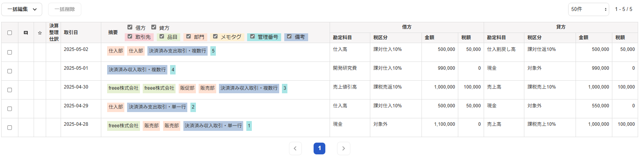644x163 pixels.
Task: Open the 50件 page size selector
Action: point(588,9)
